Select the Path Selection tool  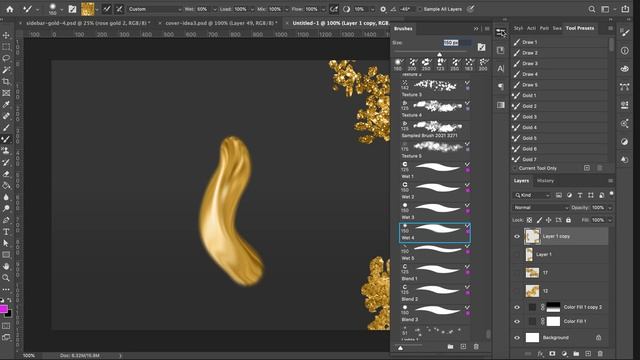click(6, 243)
